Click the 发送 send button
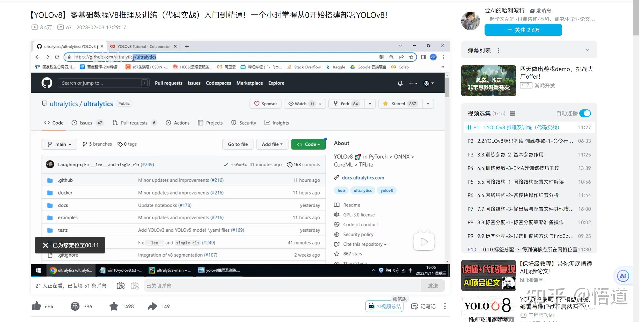The height and width of the screenshot is (322, 644). pyautogui.click(x=433, y=286)
